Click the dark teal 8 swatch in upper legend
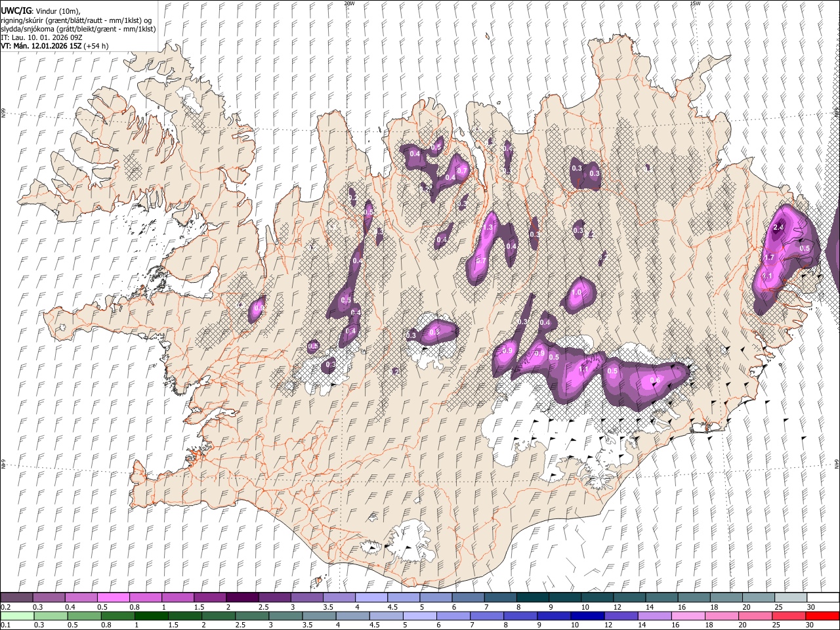 pos(532,598)
